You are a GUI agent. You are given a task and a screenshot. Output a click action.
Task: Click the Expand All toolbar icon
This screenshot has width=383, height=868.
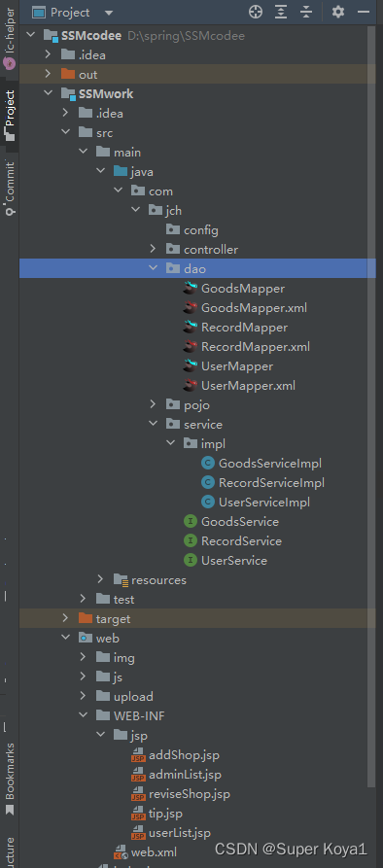pyautogui.click(x=282, y=12)
